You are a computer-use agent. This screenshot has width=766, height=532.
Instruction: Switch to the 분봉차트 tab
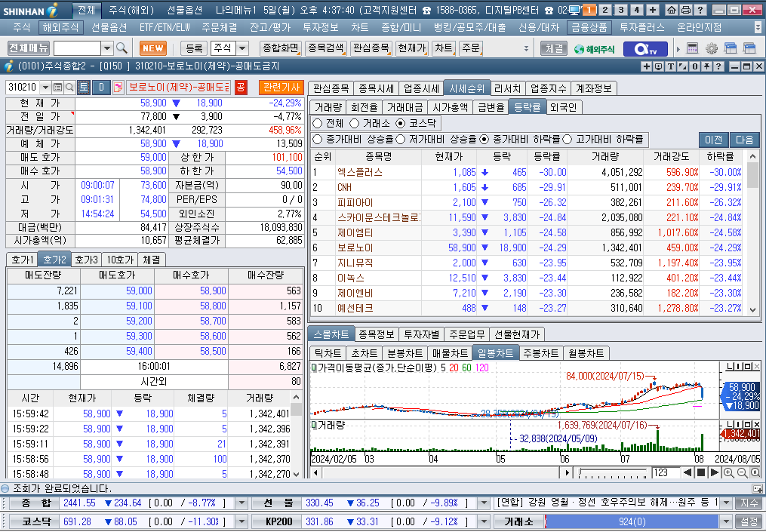(405, 352)
